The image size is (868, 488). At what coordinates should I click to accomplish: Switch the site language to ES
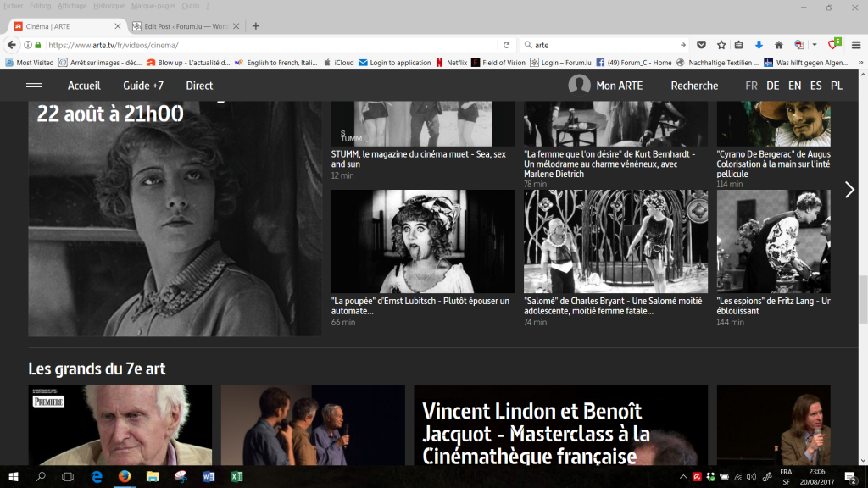click(816, 86)
